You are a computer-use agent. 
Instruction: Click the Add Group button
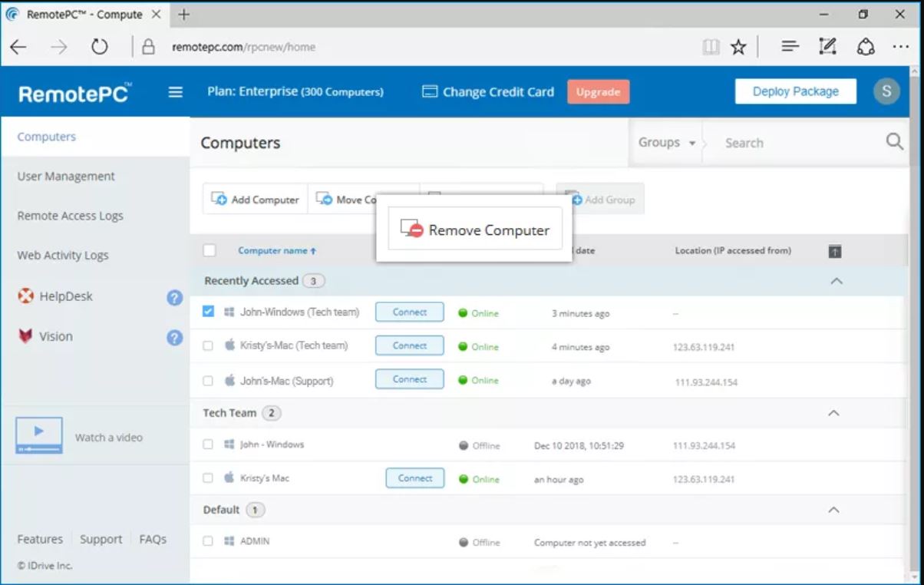coord(600,199)
